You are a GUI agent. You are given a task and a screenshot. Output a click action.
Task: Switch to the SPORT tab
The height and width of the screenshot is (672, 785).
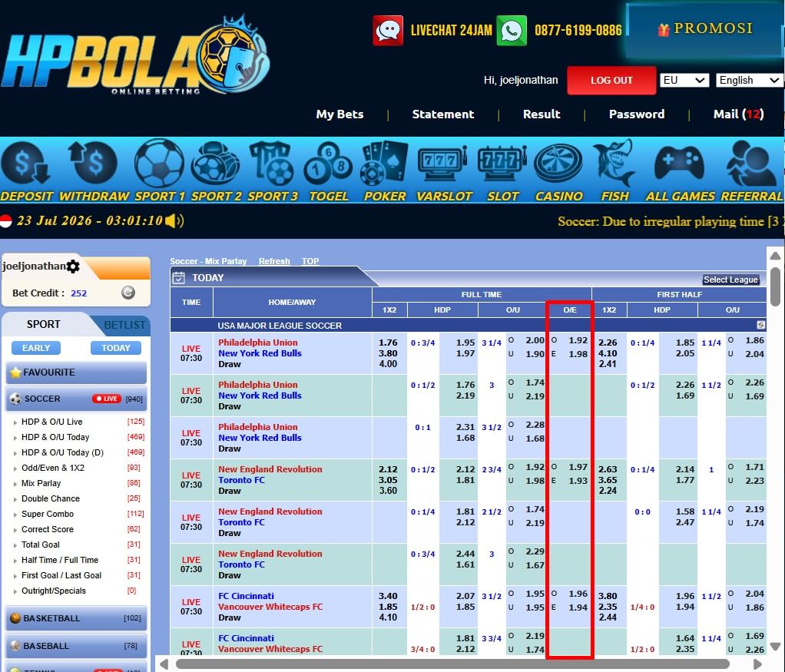44,325
